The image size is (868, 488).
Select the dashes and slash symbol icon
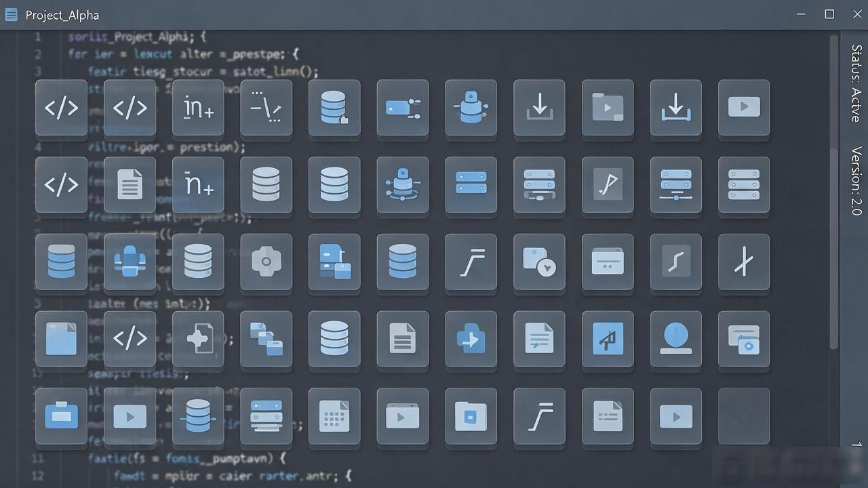coord(267,107)
